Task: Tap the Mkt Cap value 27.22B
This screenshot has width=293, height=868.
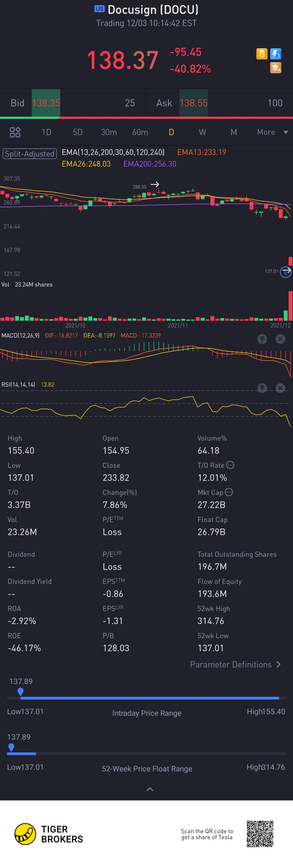Action: [x=212, y=505]
